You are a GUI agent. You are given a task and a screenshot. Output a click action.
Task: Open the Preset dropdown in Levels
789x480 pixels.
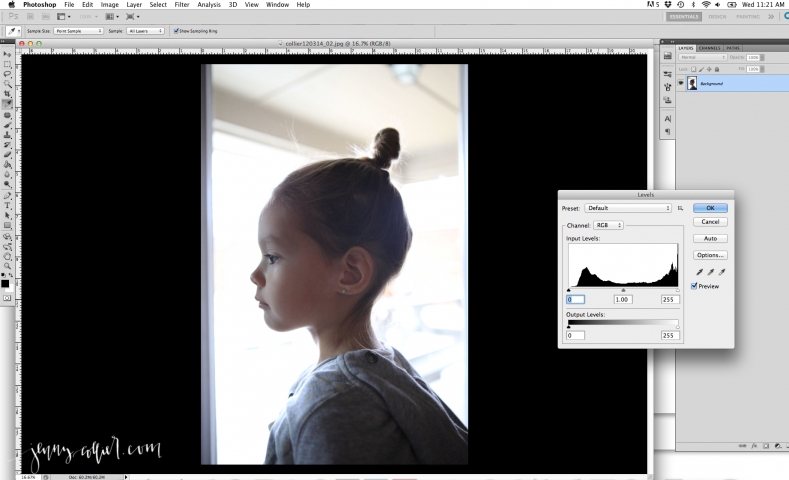pos(628,208)
